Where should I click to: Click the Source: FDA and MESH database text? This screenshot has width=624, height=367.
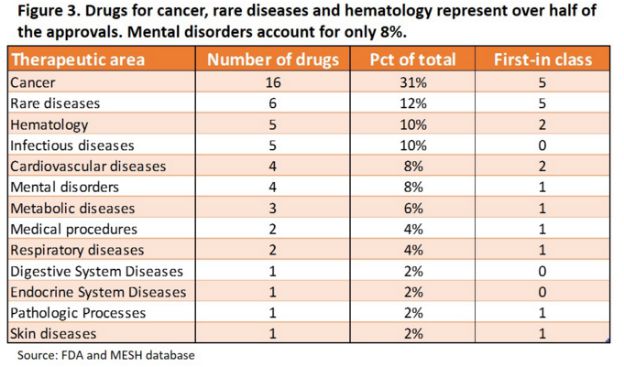tap(106, 355)
